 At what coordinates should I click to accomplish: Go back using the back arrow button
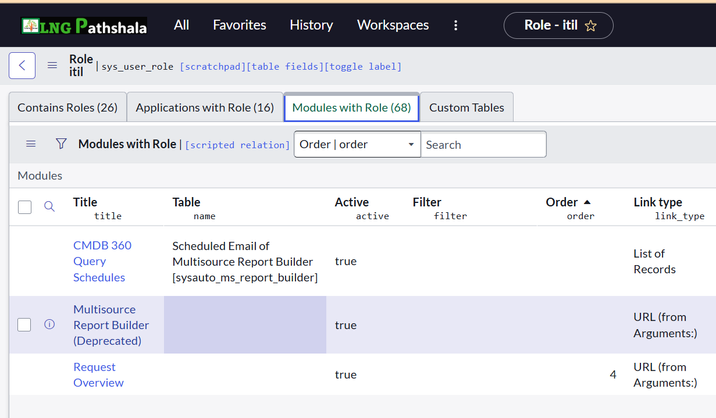click(x=22, y=66)
